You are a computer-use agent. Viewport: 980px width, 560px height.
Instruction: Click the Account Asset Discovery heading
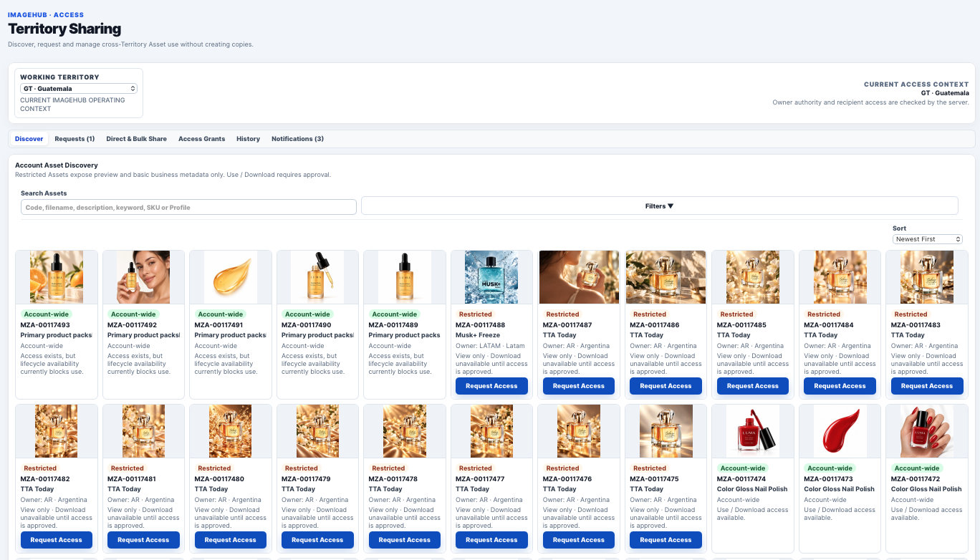(57, 165)
